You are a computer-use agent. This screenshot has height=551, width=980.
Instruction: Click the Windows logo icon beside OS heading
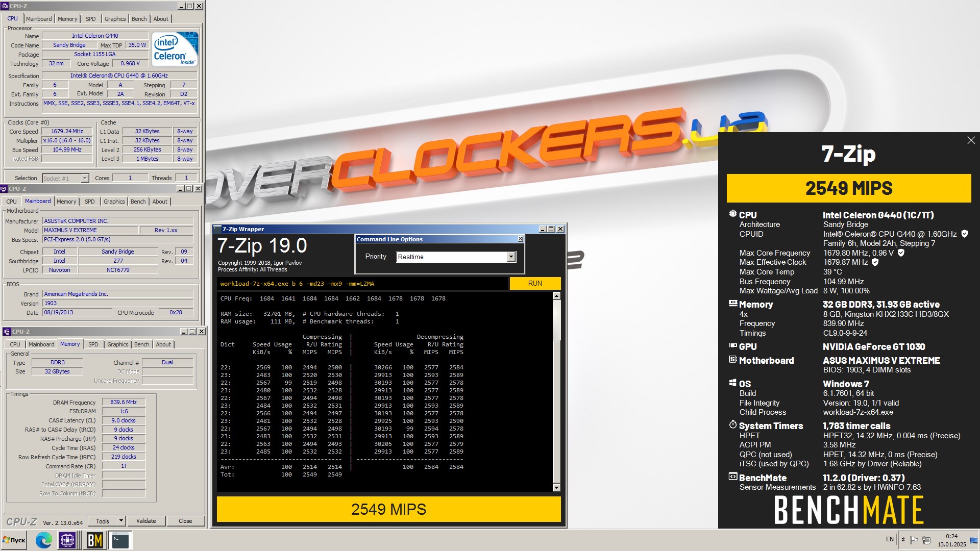(733, 383)
